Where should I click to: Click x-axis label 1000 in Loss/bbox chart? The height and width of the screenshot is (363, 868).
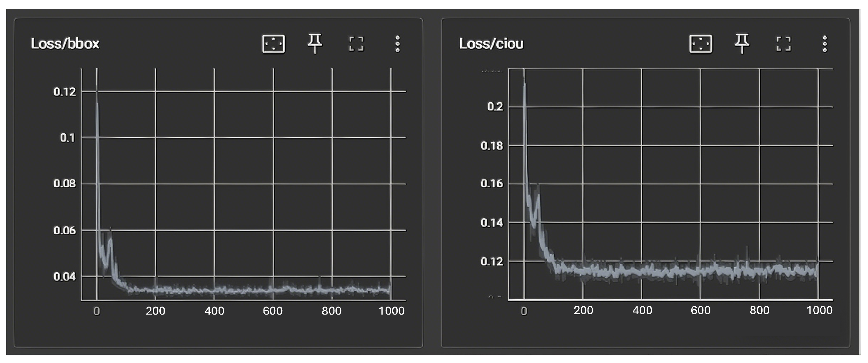(x=391, y=311)
